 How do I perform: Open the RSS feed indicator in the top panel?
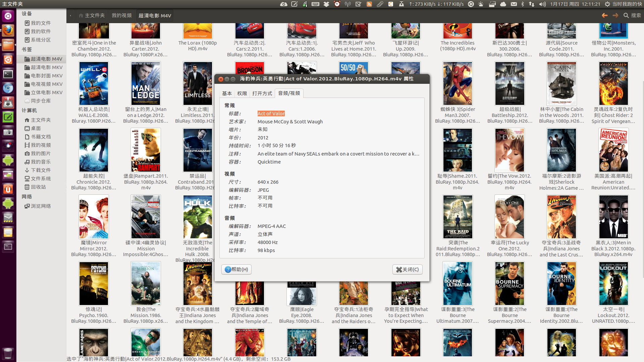(369, 4)
